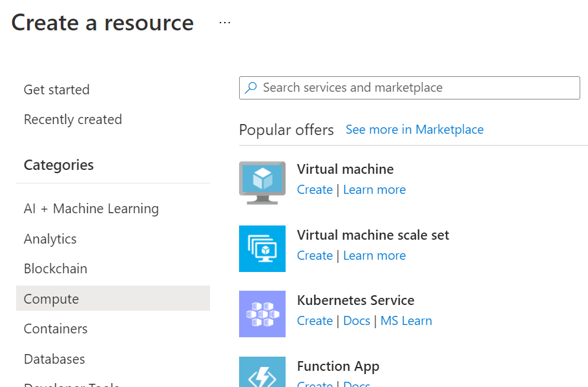Open the ellipsis more options menu
The width and height of the screenshot is (588, 387).
pyautogui.click(x=224, y=23)
